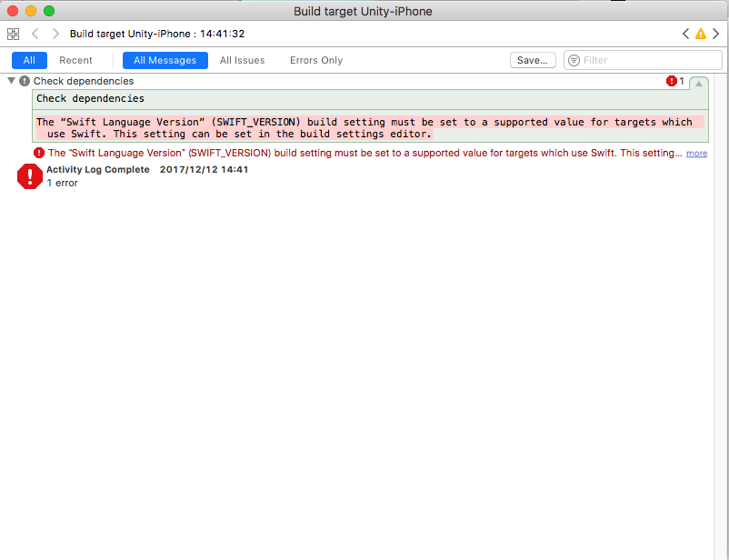Minimize the window with yellow button
This screenshot has width=729, height=560.
(31, 11)
